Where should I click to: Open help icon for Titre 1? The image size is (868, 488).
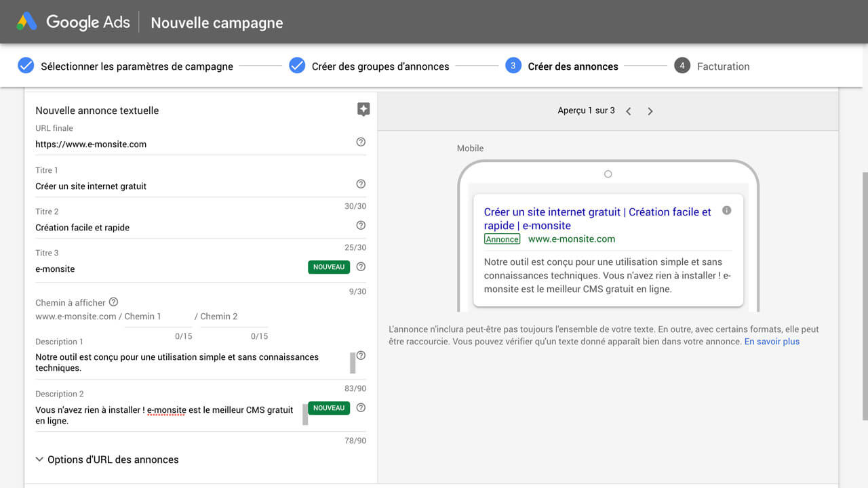point(361,184)
